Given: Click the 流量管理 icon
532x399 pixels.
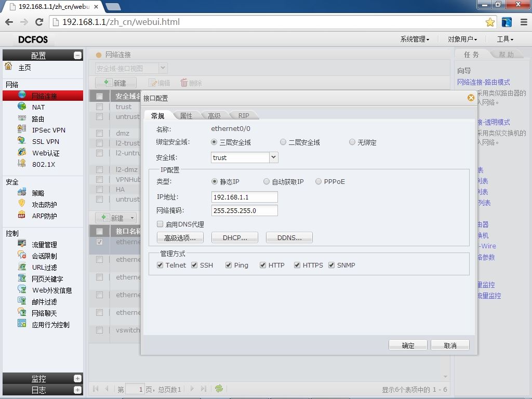Looking at the screenshot, I should coord(22,244).
